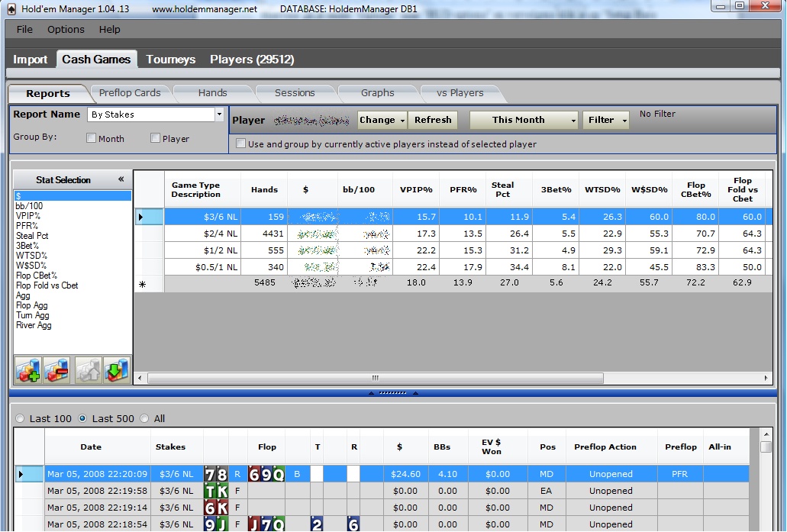Select the Last 500 radio button
Viewport: 787px width, 532px height.
coord(82,418)
